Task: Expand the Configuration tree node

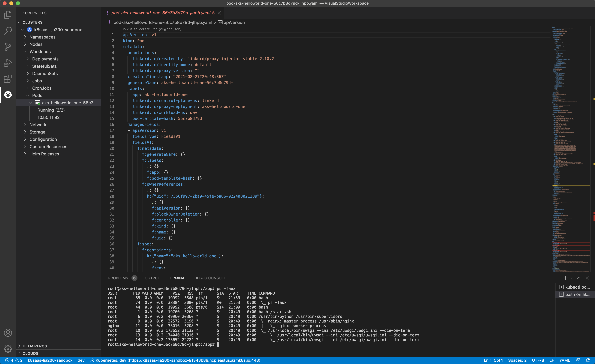Action: click(x=25, y=139)
